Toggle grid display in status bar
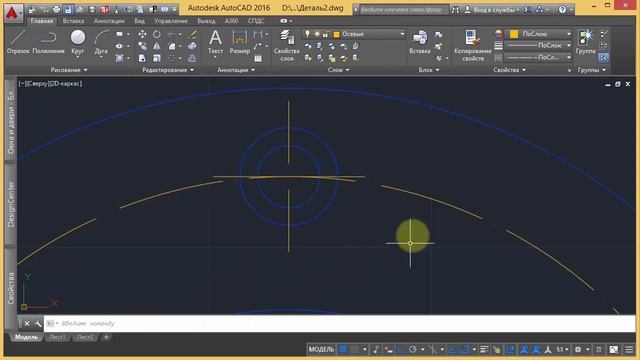640x360 pixels. (x=344, y=349)
